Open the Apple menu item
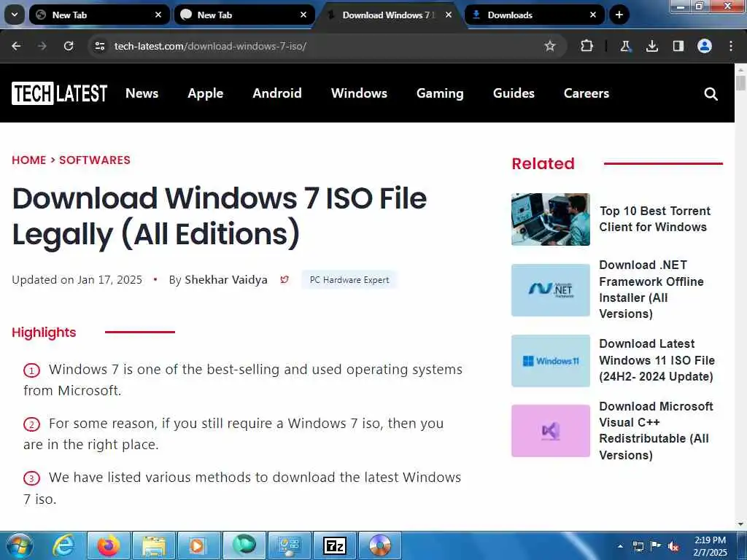This screenshot has width=747, height=560. coord(205,93)
